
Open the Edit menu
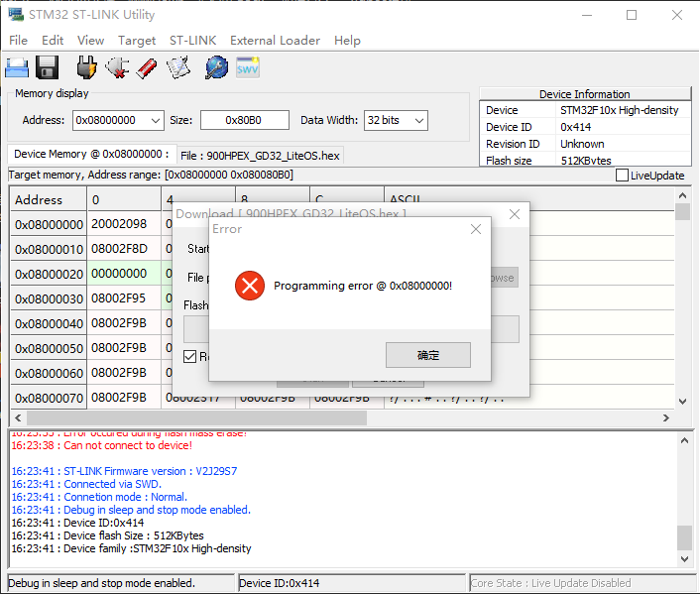point(53,41)
